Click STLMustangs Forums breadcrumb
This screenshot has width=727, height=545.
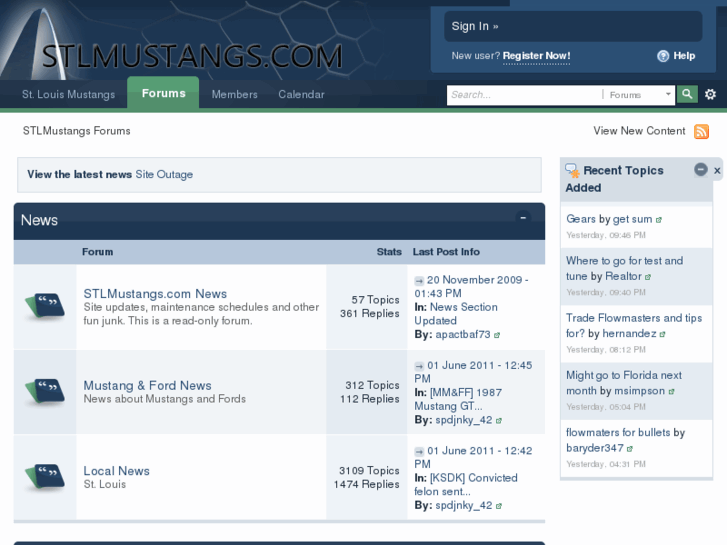77,131
